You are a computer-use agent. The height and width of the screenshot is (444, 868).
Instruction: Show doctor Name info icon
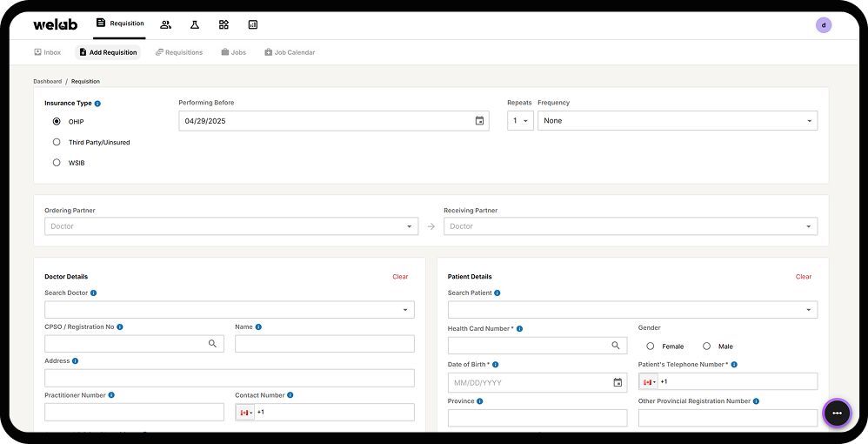(x=258, y=327)
